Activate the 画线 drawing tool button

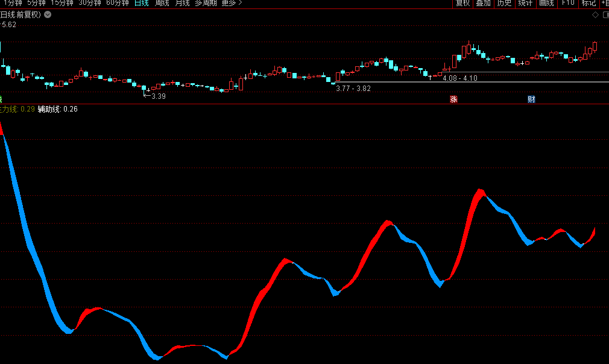tap(546, 3)
